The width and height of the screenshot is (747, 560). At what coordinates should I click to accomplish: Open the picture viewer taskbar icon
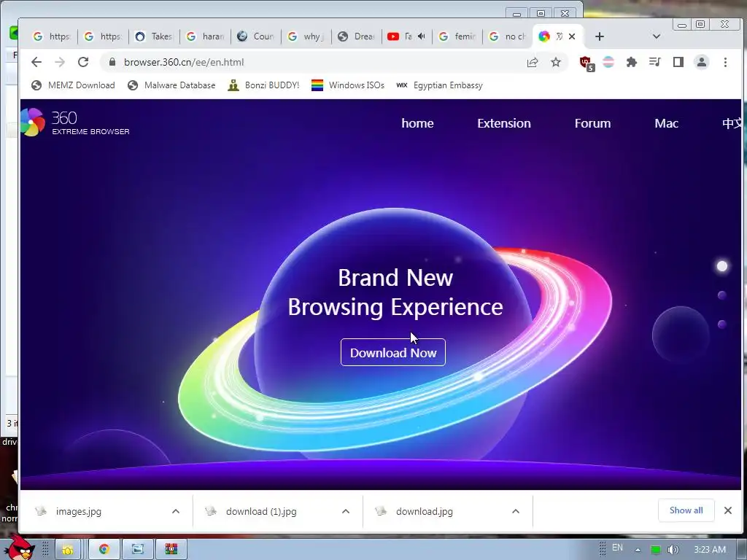pos(138,550)
